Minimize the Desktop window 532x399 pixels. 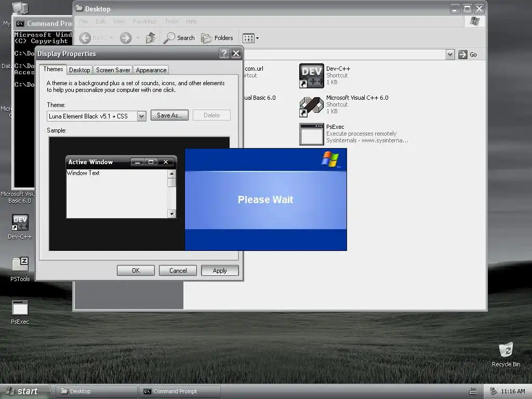[455, 8]
